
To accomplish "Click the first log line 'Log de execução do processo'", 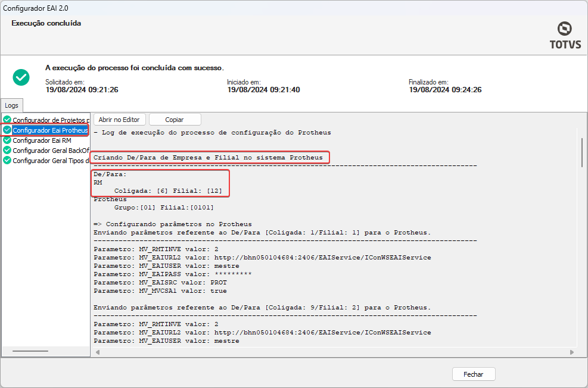I will tap(212, 133).
